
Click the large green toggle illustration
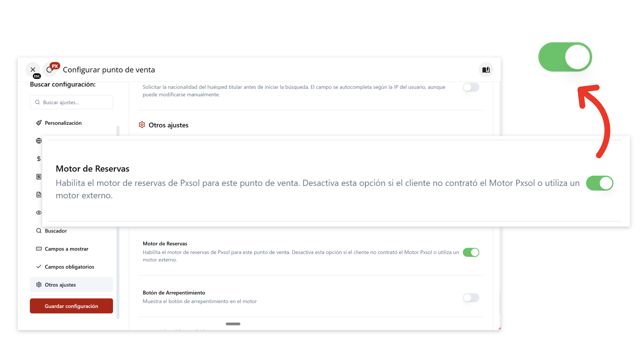pyautogui.click(x=565, y=57)
